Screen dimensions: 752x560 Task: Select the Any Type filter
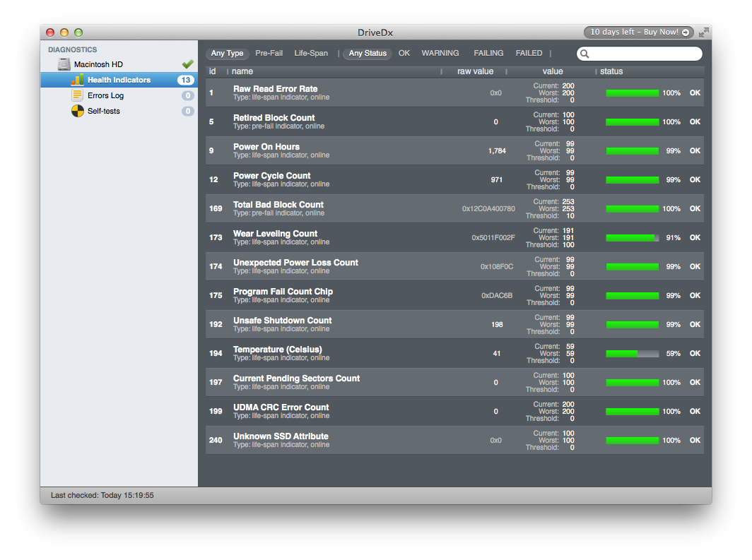tap(228, 53)
